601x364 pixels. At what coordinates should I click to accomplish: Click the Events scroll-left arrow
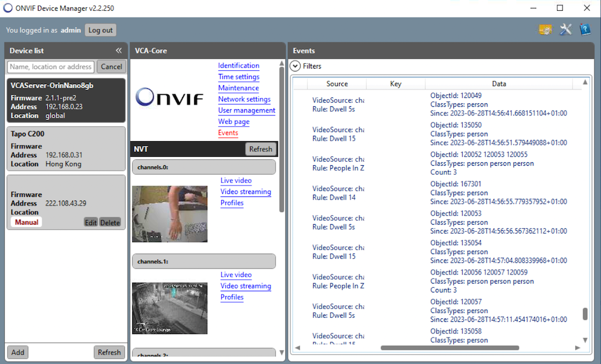[297, 348]
